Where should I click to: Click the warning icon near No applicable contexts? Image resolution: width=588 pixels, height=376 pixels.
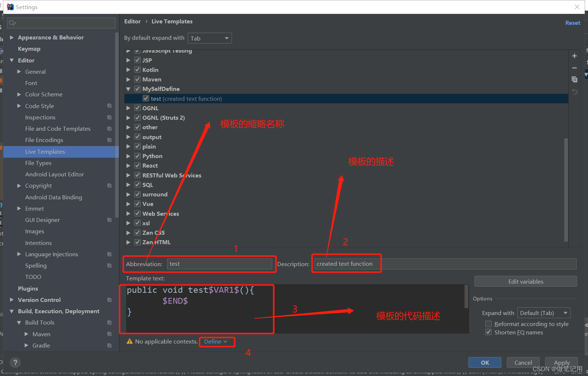(129, 341)
